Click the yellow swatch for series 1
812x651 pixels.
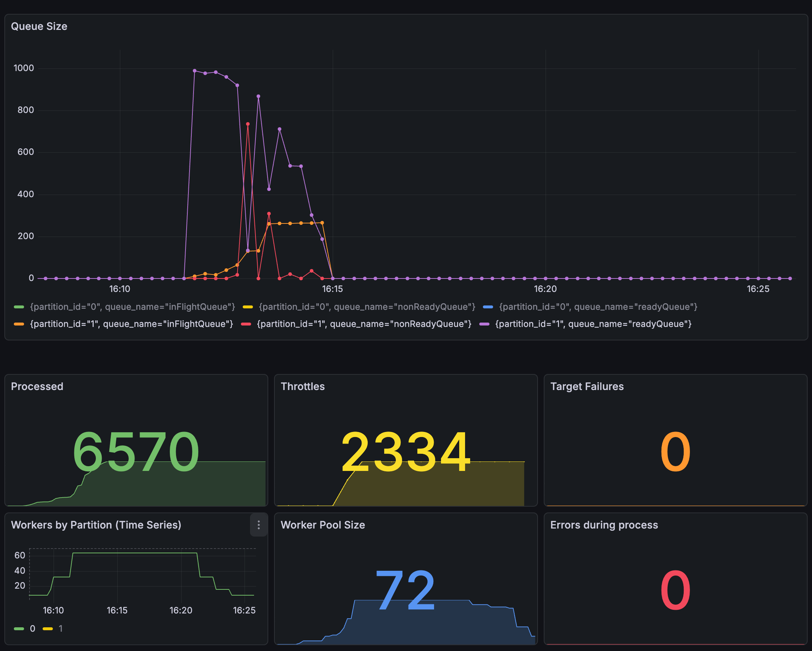48,628
